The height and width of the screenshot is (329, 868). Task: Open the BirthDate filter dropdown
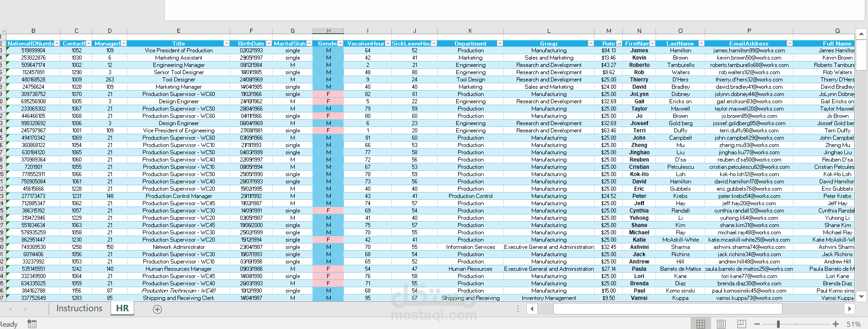click(269, 43)
